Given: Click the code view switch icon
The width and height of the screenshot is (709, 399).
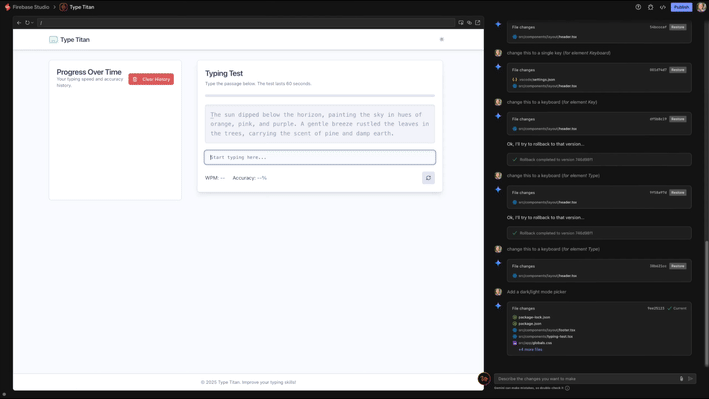Looking at the screenshot, I should [662, 7].
